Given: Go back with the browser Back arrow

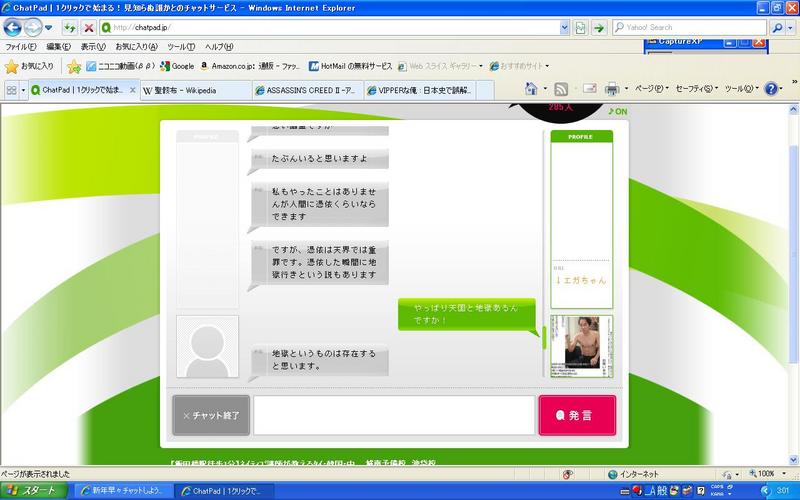Looking at the screenshot, I should pyautogui.click(x=12, y=28).
